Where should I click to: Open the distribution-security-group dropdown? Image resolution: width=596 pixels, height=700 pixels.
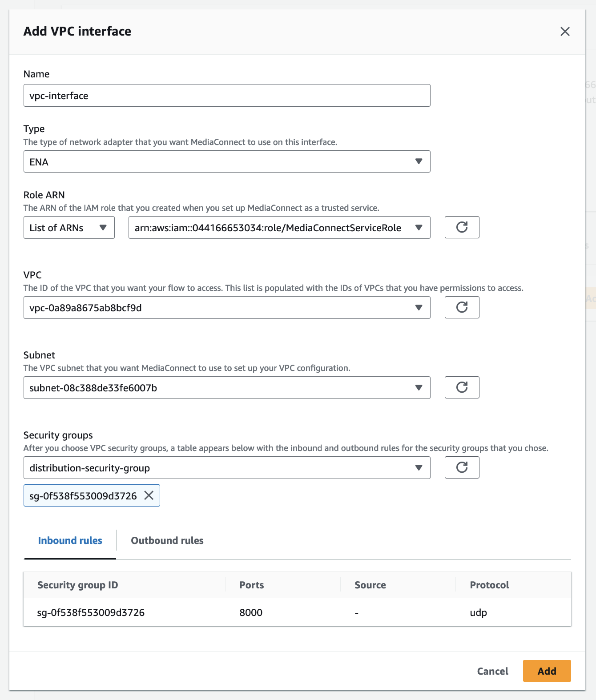tap(226, 468)
